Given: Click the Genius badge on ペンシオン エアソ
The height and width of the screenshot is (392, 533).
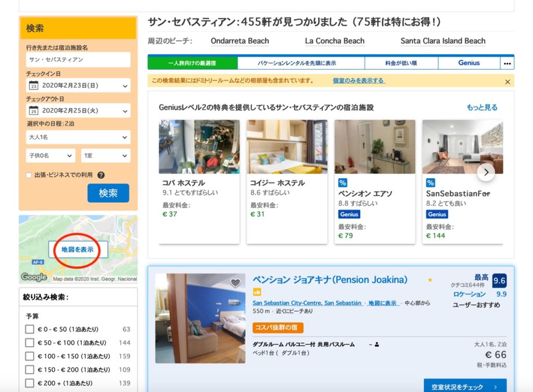Looking at the screenshot, I should 349,214.
